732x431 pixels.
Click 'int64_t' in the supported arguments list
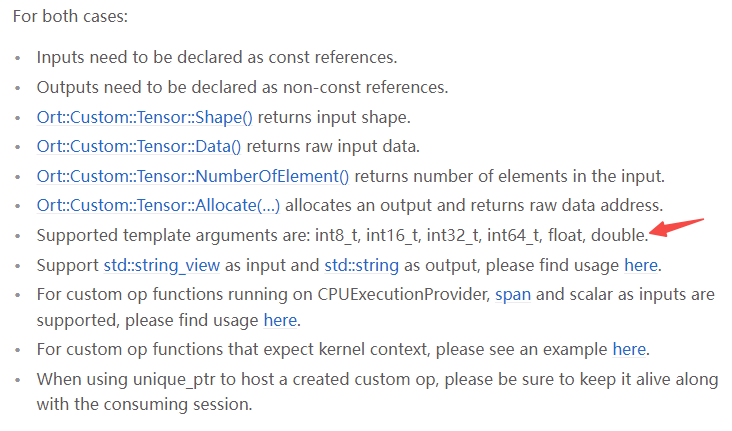click(x=514, y=235)
